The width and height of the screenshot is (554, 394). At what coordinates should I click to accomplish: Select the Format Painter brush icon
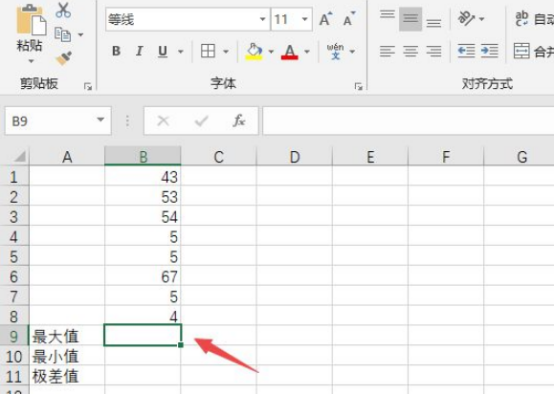(x=64, y=58)
